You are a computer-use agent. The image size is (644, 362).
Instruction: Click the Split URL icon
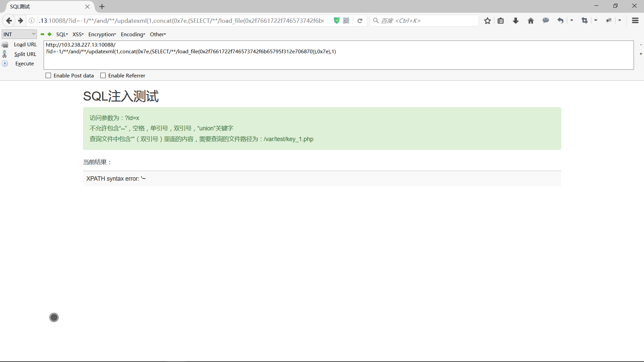(5, 54)
